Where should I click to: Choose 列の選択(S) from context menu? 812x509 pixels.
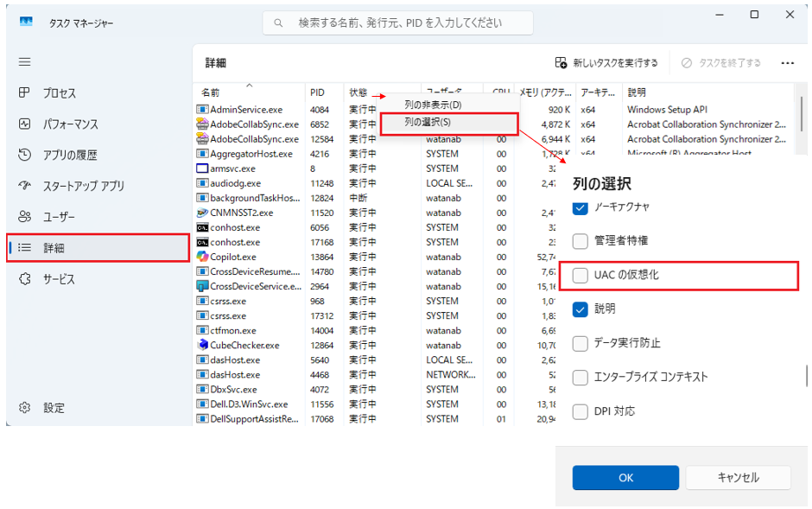[x=449, y=123]
